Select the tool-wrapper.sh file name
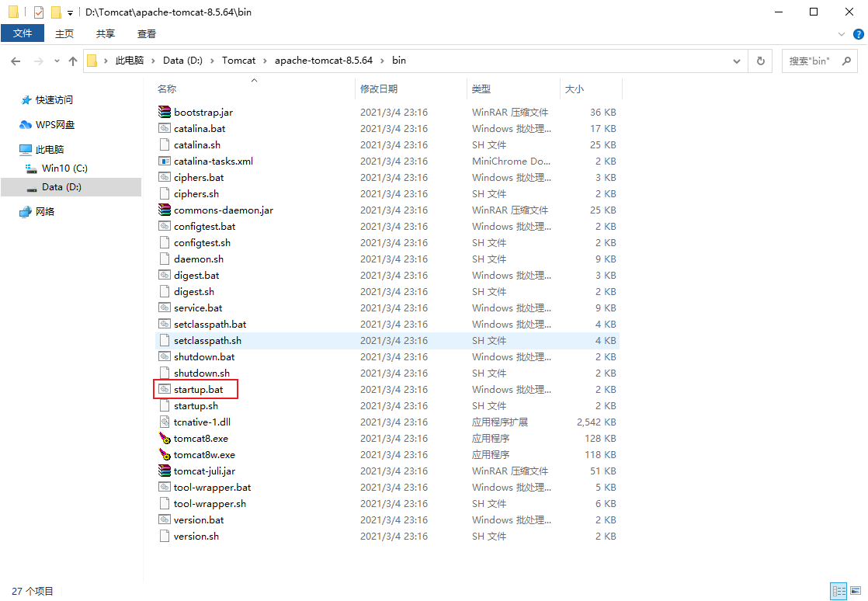 pos(210,504)
